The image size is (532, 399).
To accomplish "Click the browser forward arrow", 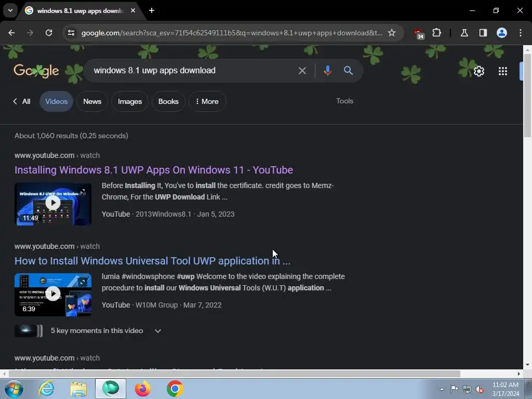I will coord(30,33).
